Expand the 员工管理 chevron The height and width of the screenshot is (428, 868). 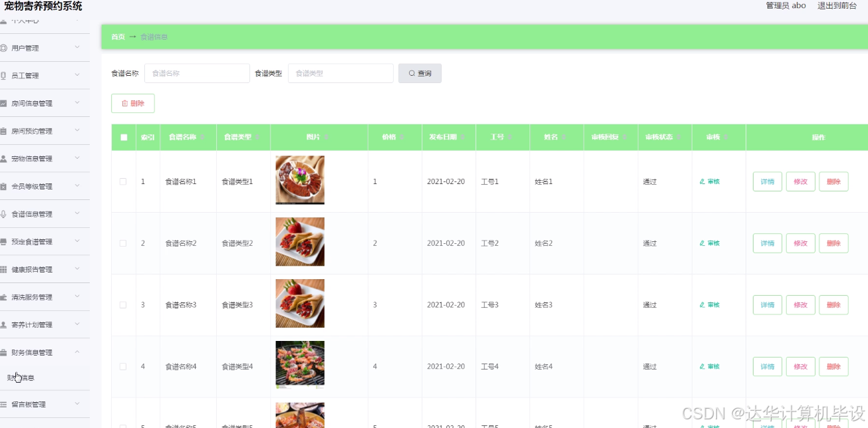[77, 75]
